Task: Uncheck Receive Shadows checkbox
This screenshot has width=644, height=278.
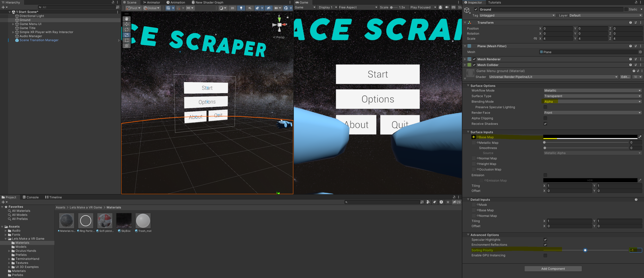Action: tap(545, 124)
